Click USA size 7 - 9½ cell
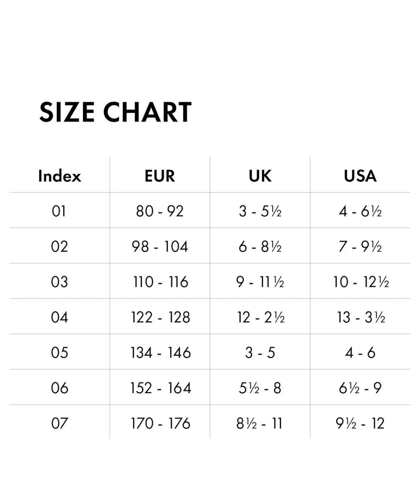This screenshot has width=420, height=504. (360, 246)
